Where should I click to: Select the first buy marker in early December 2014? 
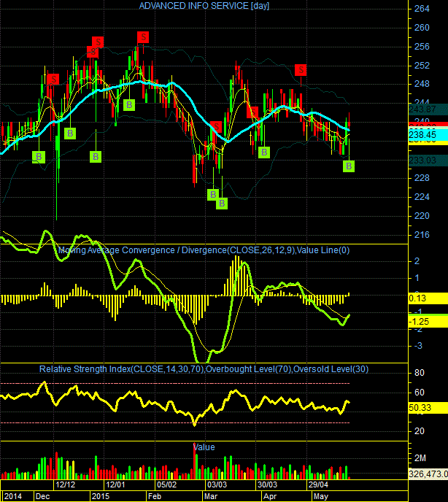tap(39, 157)
